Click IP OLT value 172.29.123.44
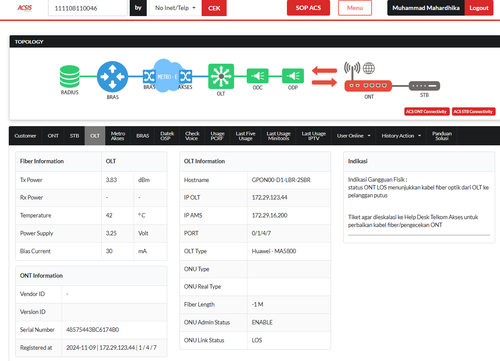 269,197
